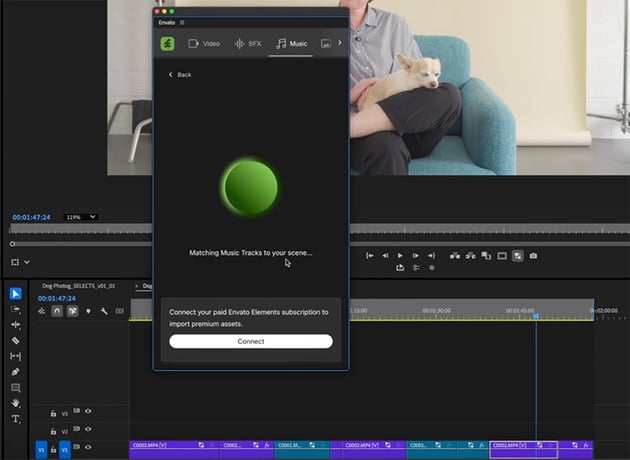This screenshot has height=460, width=630.
Task: Step forward one frame
Action: (x=416, y=256)
